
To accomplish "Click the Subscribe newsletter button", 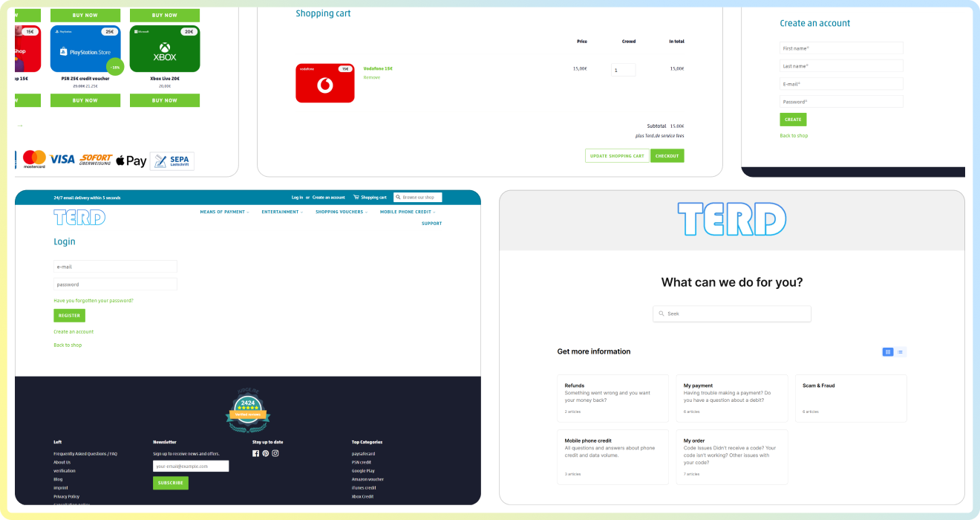I will (171, 483).
